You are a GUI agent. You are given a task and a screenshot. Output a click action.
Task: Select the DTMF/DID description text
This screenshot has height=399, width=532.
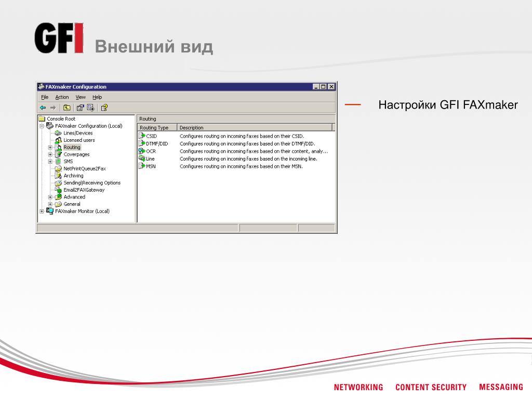tap(247, 143)
